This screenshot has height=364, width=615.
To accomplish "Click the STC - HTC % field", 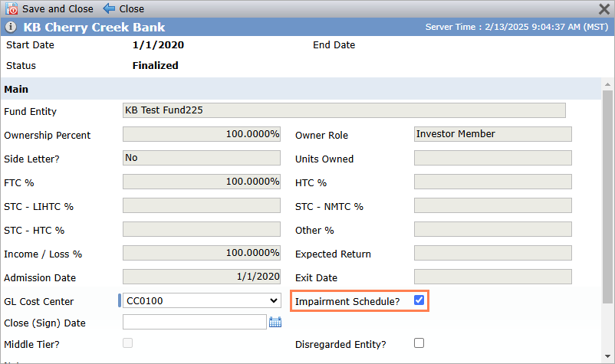I will pyautogui.click(x=202, y=229).
